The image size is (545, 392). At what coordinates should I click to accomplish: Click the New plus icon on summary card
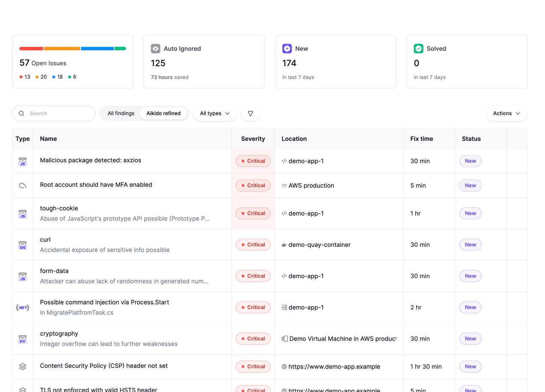287,49
